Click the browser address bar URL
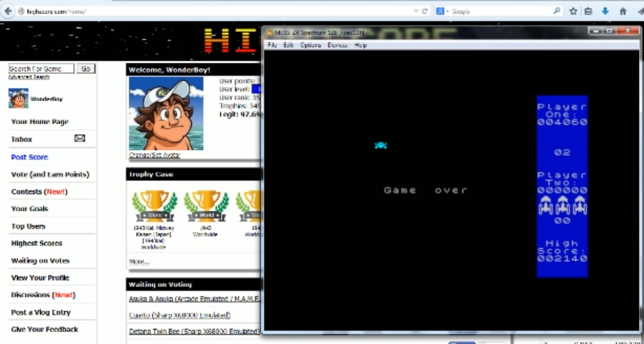Viewport: 644px width, 344px height. click(56, 11)
